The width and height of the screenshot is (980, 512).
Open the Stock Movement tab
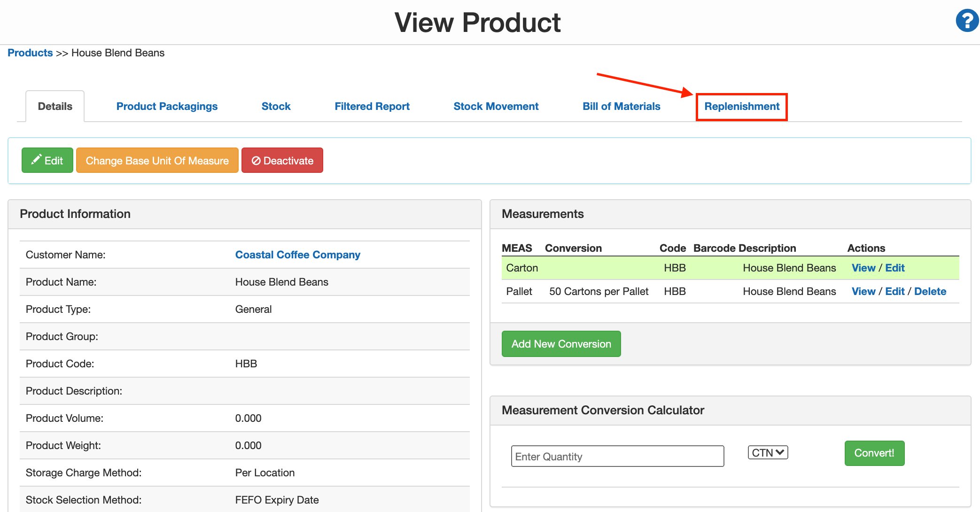pos(496,106)
